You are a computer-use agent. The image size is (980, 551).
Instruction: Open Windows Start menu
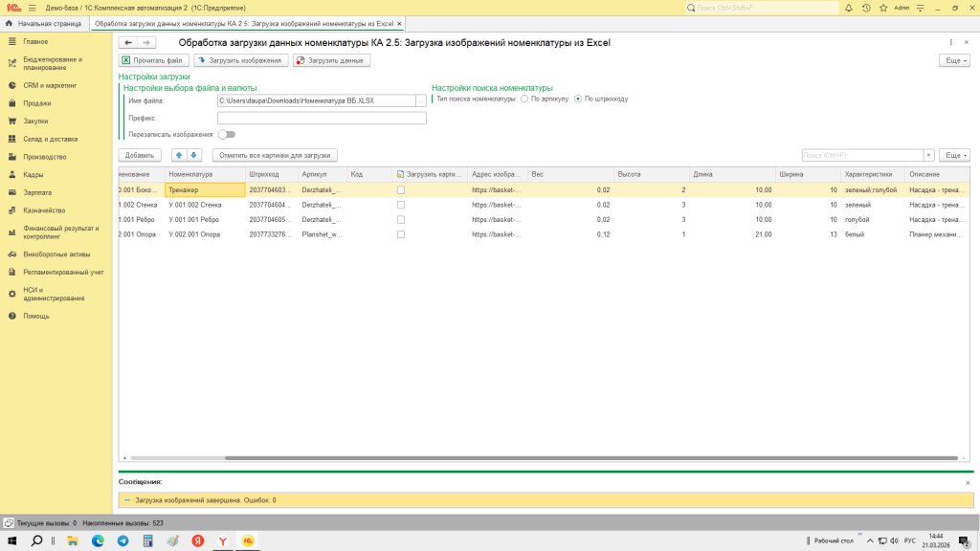11,541
